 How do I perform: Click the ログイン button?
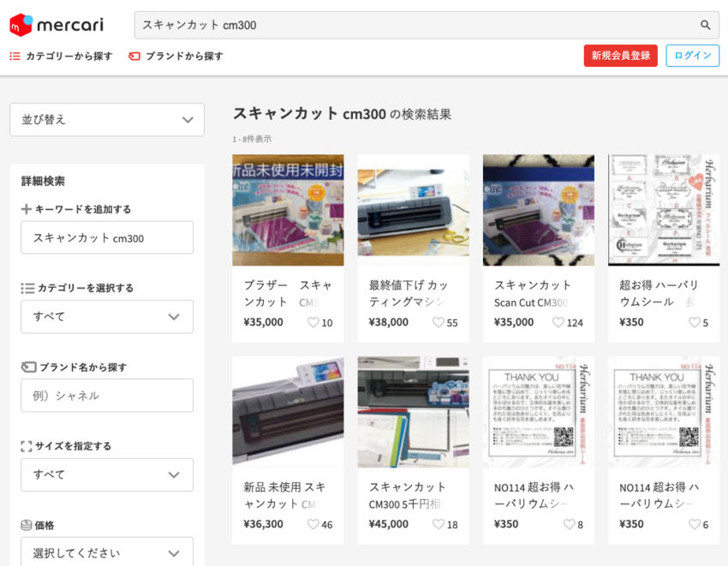pos(693,56)
